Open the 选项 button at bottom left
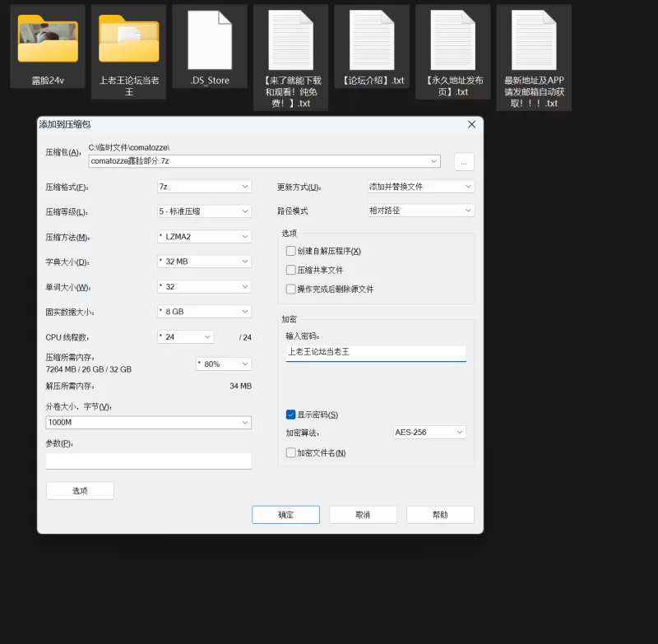This screenshot has height=644, width=658. (80, 491)
